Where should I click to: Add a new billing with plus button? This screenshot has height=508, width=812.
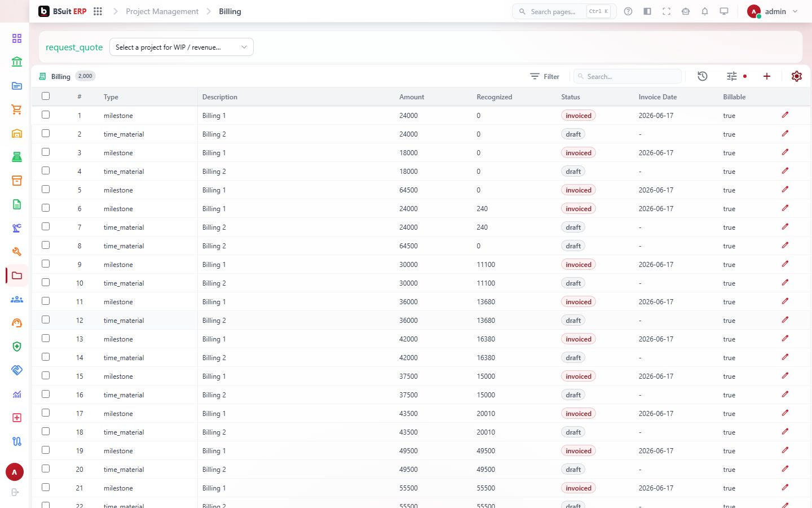point(767,76)
